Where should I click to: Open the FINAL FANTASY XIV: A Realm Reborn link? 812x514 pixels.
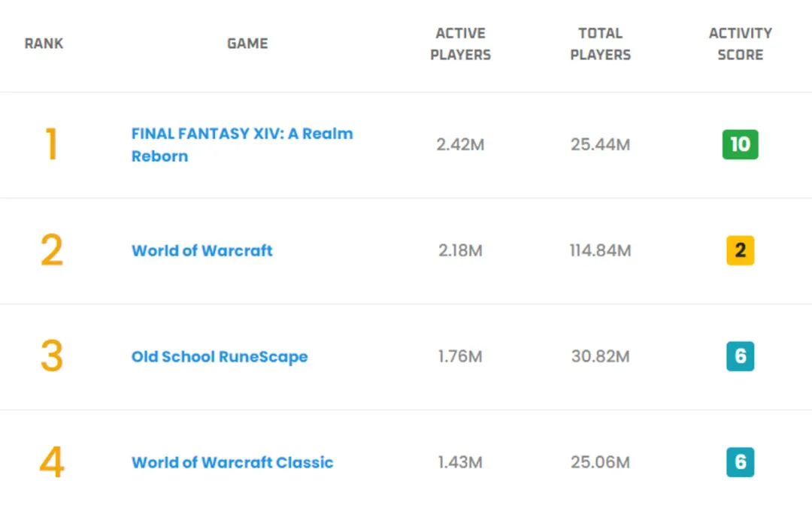[x=241, y=135]
